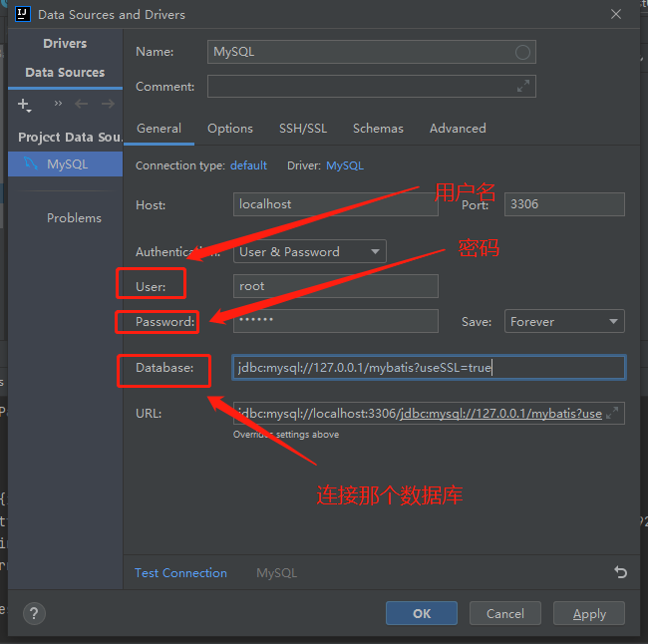This screenshot has height=644, width=648.
Task: Click the back arrow in sidebar toolbar
Action: point(81,104)
